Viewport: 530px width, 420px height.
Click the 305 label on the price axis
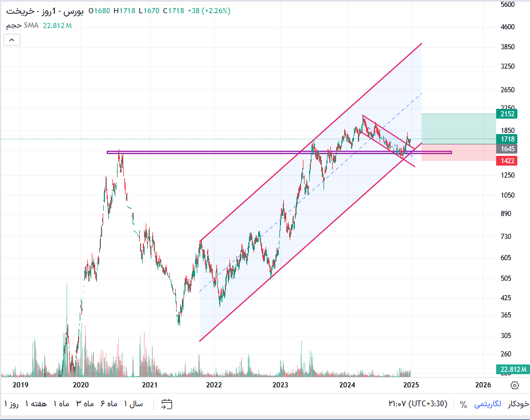pyautogui.click(x=506, y=336)
